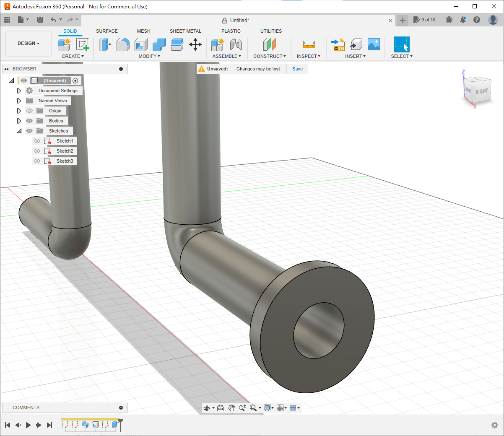Click the Save link in unsaved warning
Viewport: 504px width, 436px height.
(x=297, y=69)
